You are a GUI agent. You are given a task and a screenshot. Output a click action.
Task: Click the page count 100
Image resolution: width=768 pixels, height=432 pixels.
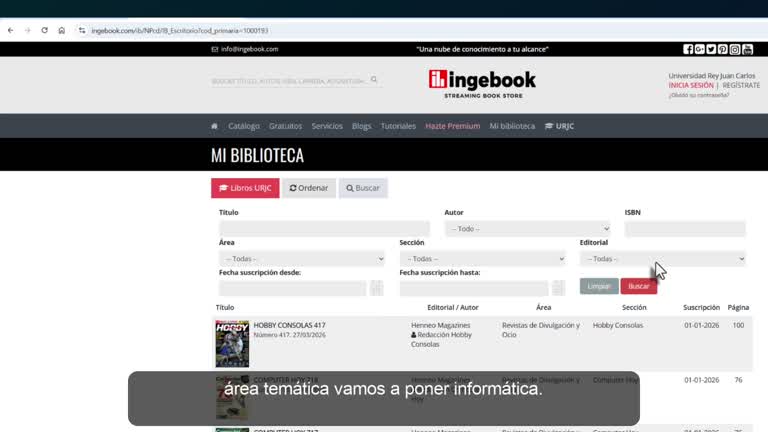738,325
